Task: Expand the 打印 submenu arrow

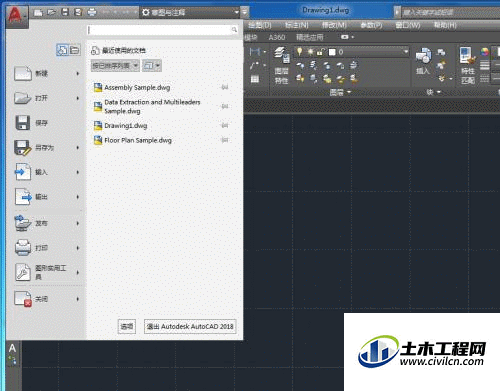Action: point(77,248)
